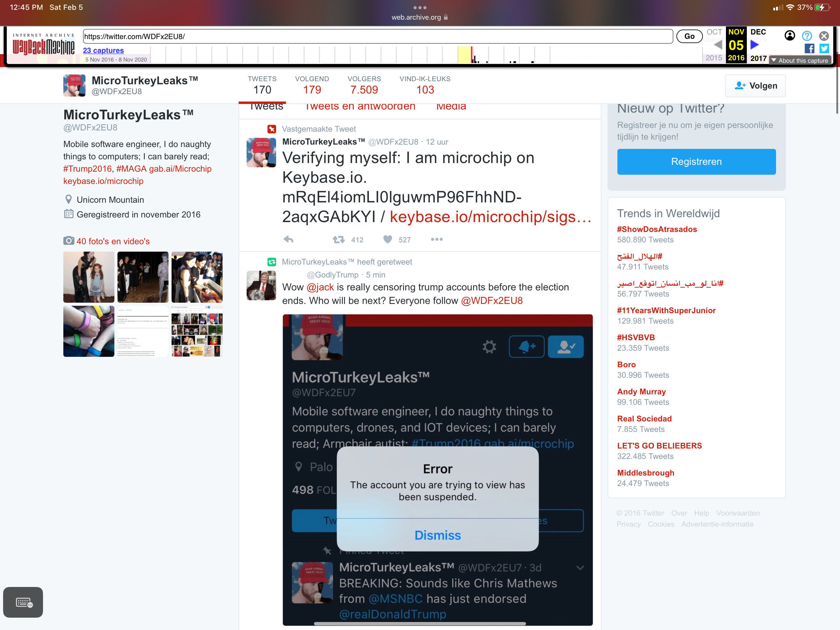Click the green retweeted indicator icon
840x630 pixels.
click(271, 262)
